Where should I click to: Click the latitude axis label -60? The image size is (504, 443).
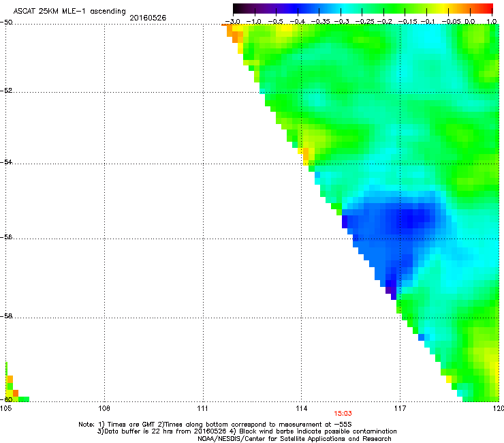[6, 399]
